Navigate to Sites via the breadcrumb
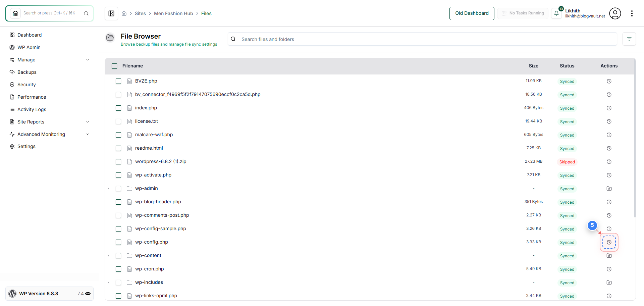The image size is (644, 306). [141, 13]
